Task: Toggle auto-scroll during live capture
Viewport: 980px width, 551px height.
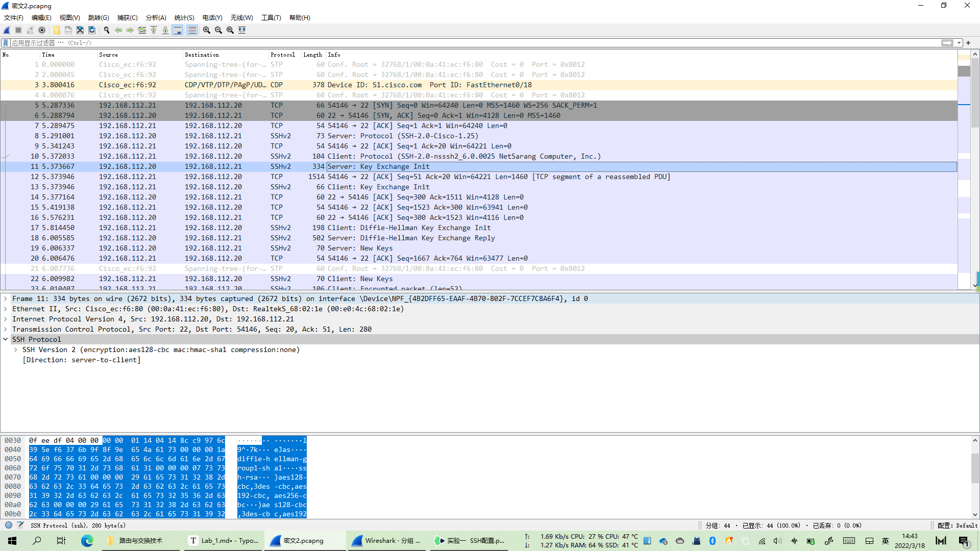Action: point(178,30)
